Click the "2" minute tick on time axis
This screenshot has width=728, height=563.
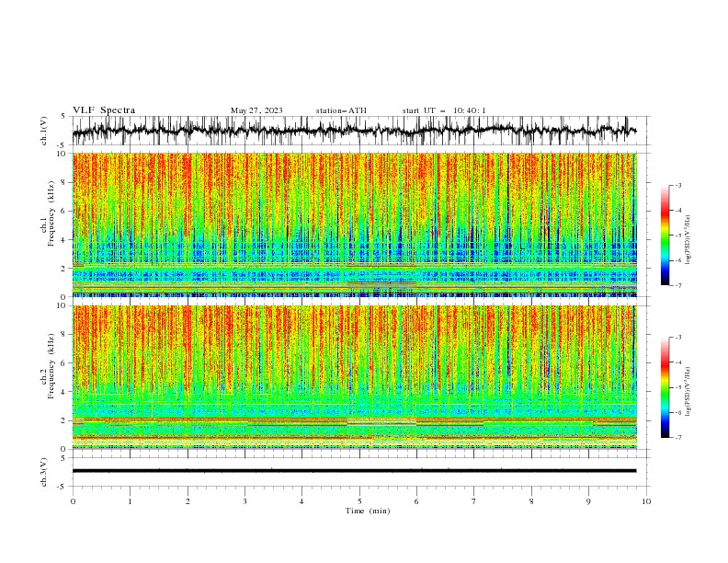tap(188, 501)
